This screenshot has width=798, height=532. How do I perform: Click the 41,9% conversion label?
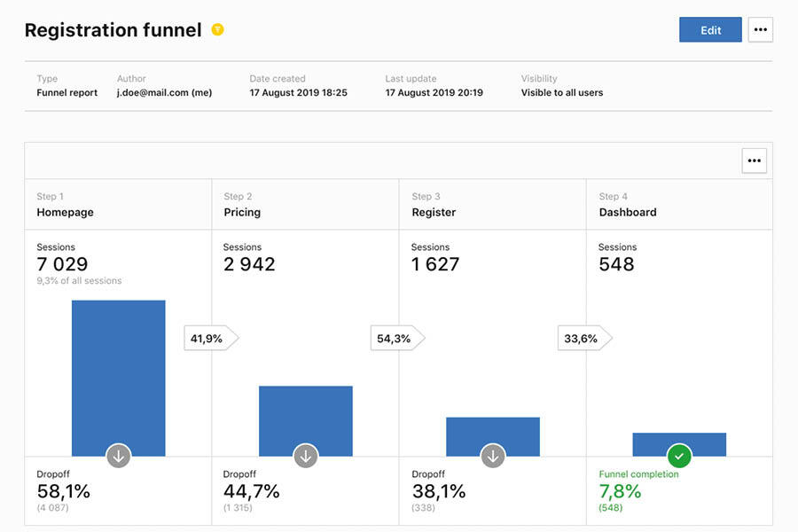point(211,339)
